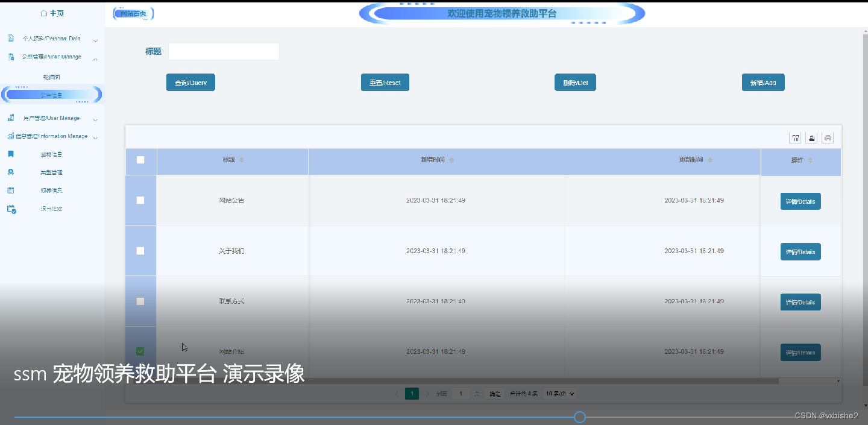Screen dimensions: 868x425
Task: Click the home icon beside 主页
Action: [43, 13]
